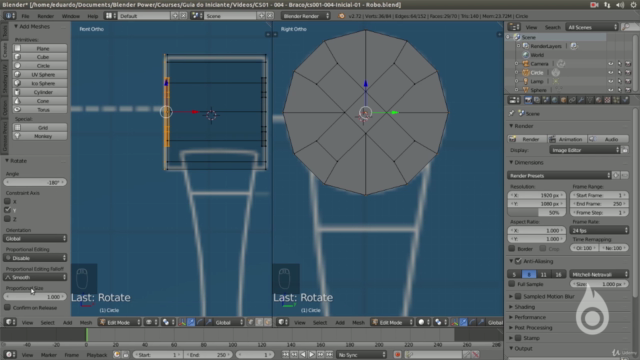Click the screen recording tray icon
Viewport: 640px width, 360px height.
[594, 4]
